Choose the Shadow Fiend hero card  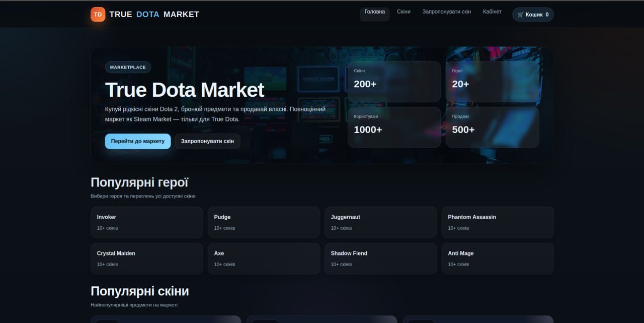point(381,259)
